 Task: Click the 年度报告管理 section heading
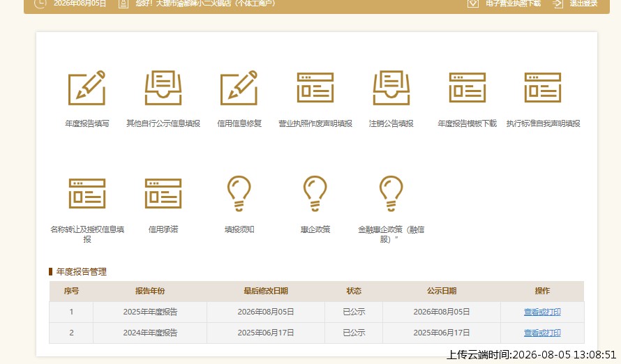[81, 272]
